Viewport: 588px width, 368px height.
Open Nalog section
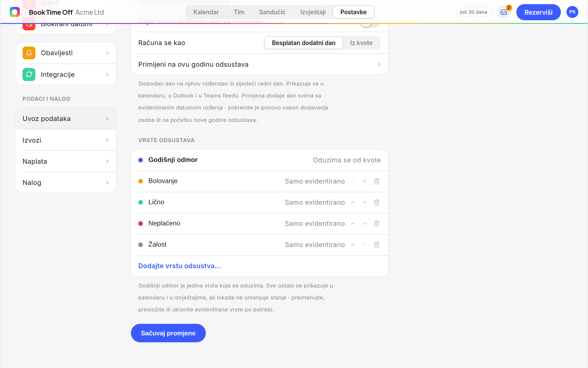[66, 183]
